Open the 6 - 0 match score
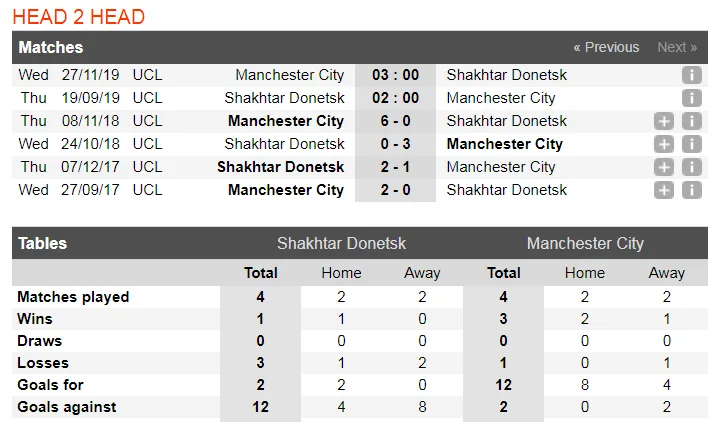The width and height of the screenshot is (715, 422). 395,121
